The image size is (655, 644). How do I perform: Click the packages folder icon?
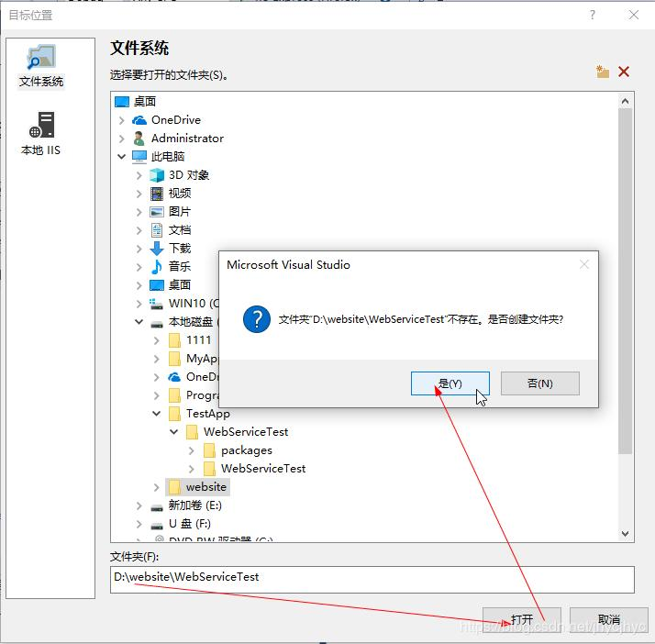click(209, 450)
